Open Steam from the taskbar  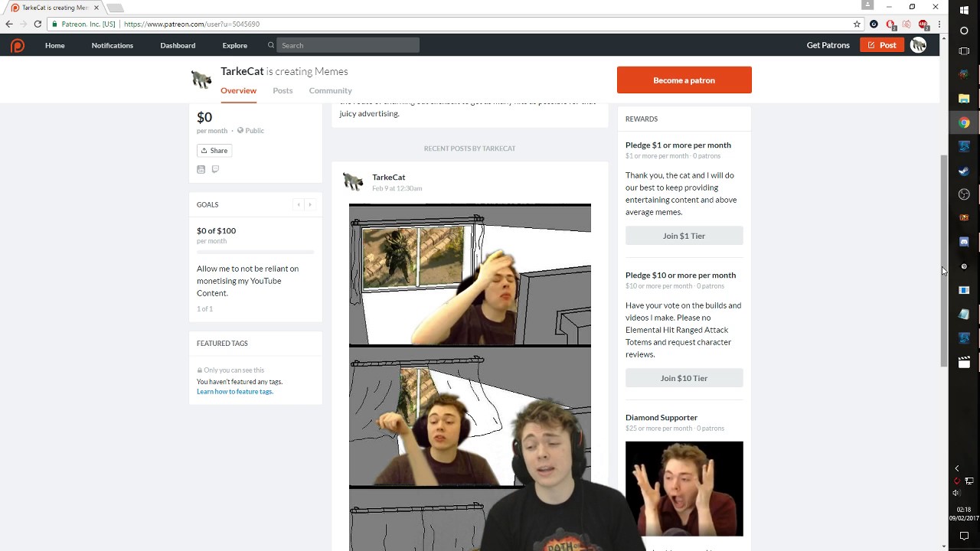point(964,171)
